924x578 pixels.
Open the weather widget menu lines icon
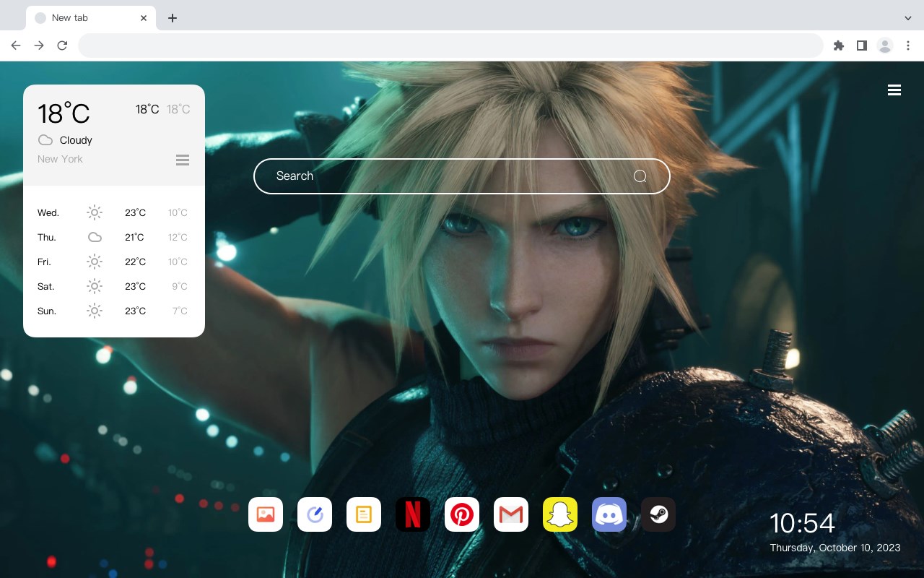[x=183, y=160]
